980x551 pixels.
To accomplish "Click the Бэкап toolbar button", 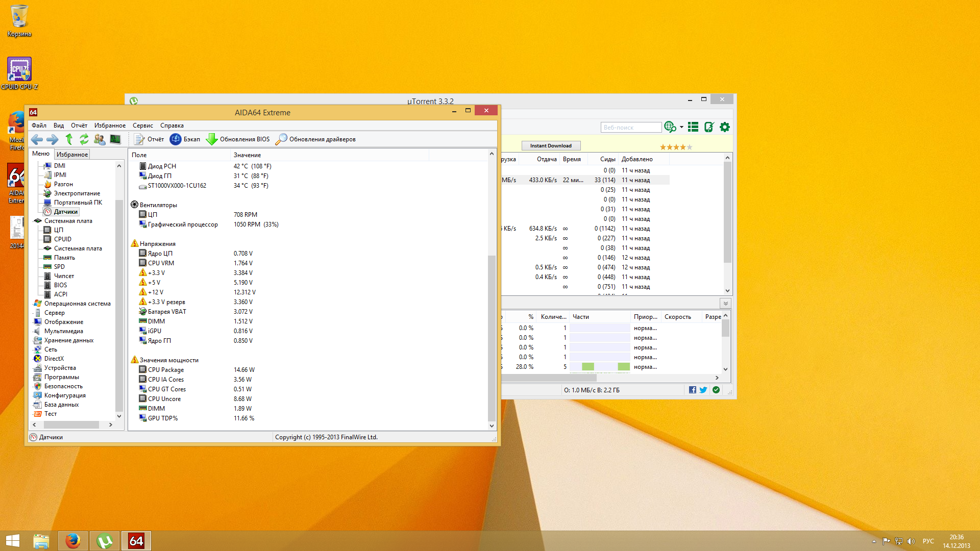I will point(185,139).
